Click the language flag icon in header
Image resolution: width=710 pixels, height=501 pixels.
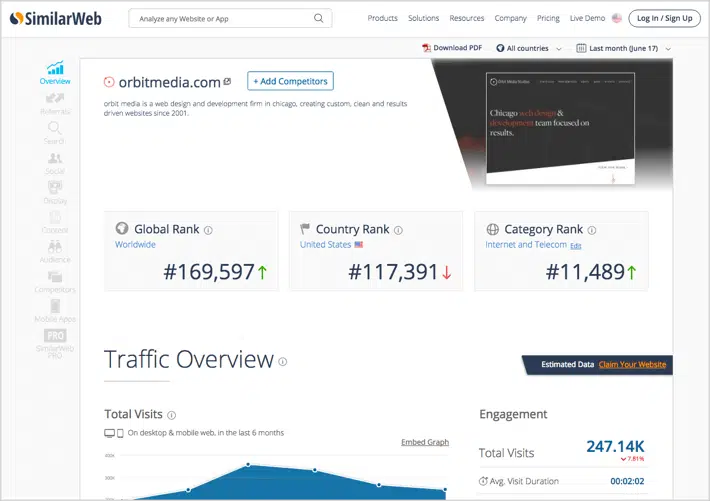pyautogui.click(x=616, y=18)
